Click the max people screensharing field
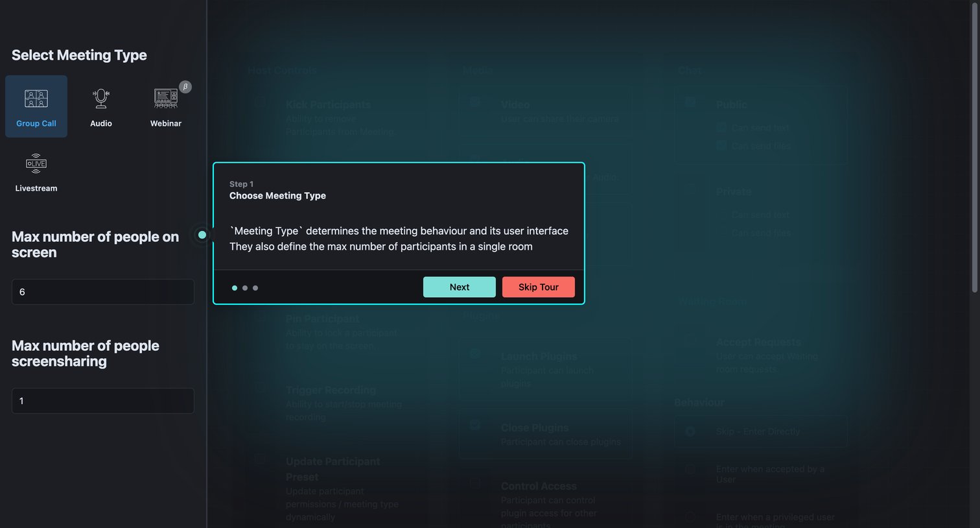This screenshot has height=528, width=980. pos(103,401)
